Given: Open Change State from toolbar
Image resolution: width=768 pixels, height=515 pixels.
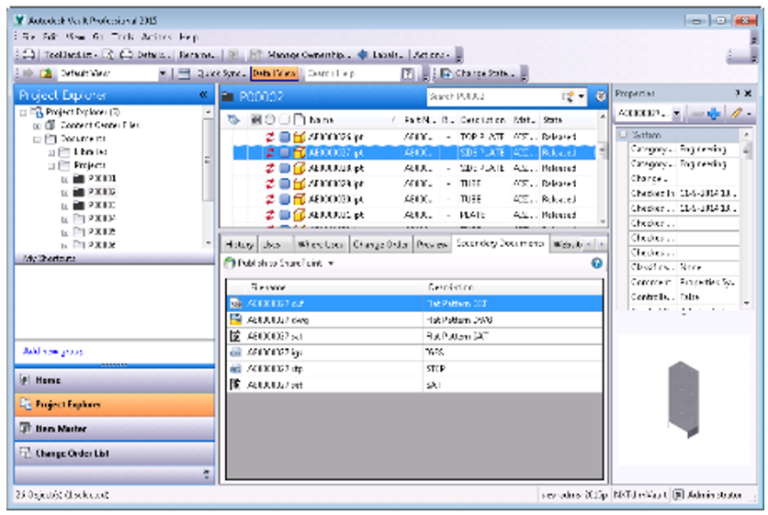Looking at the screenshot, I should (x=478, y=74).
